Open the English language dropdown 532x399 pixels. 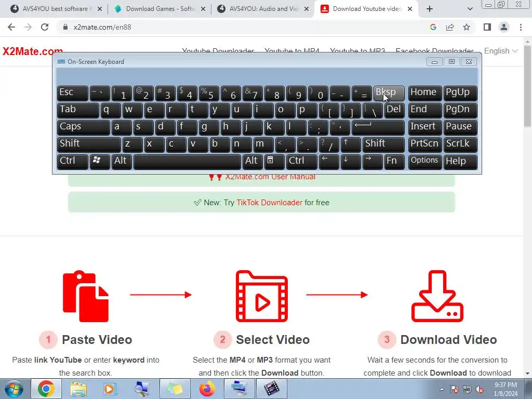click(x=500, y=51)
